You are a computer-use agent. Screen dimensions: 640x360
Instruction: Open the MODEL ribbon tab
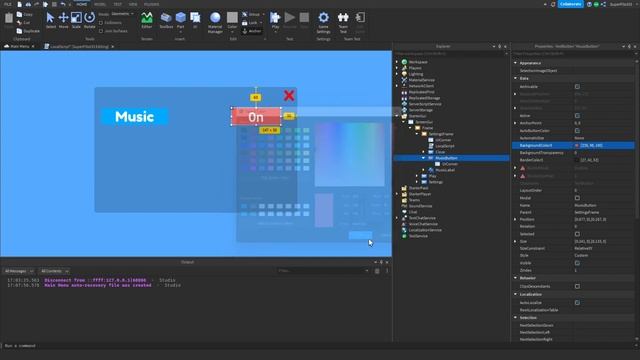click(100, 4)
